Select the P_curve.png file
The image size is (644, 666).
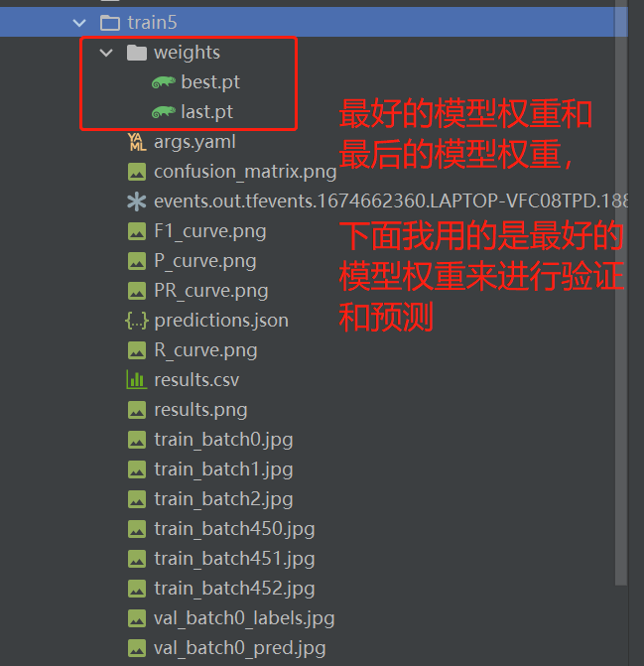pos(205,261)
